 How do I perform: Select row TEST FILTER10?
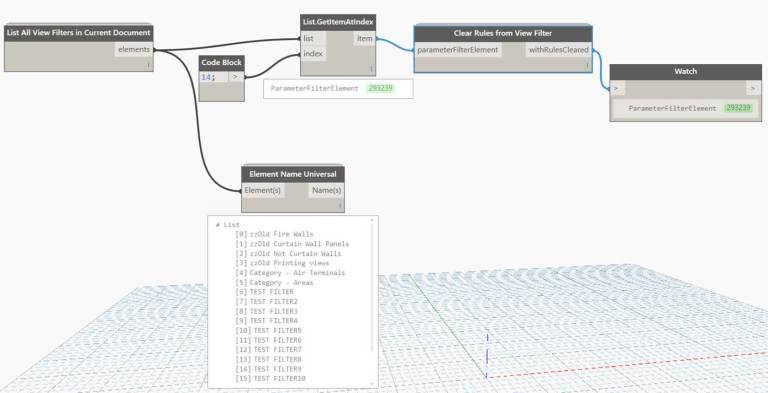tap(270, 378)
